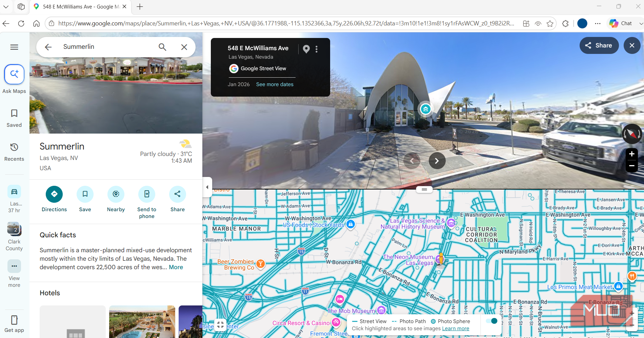The height and width of the screenshot is (338, 644).
Task: Add page to favorites star
Action: point(550,23)
